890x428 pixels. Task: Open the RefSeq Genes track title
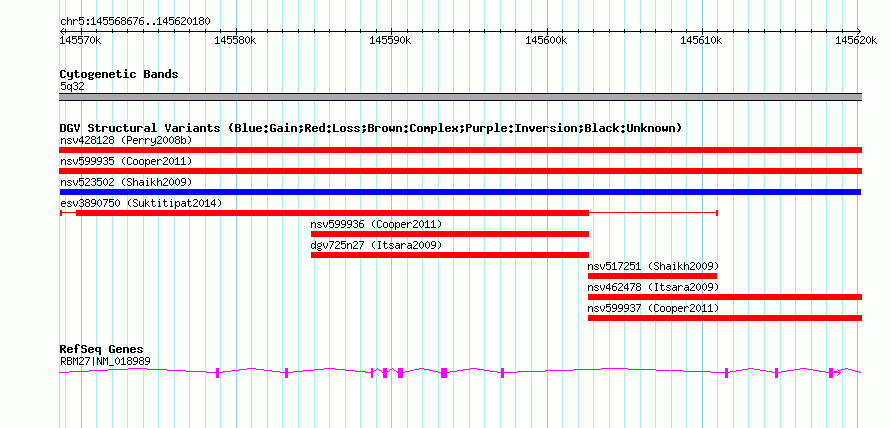click(102, 349)
